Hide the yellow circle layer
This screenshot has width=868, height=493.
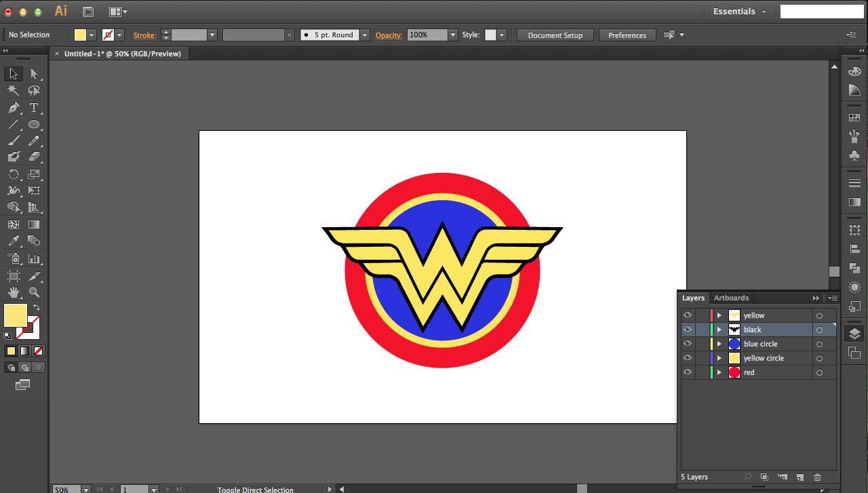point(688,358)
